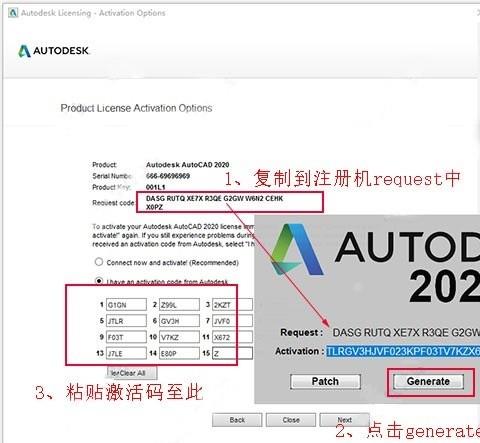The height and width of the screenshot is (443, 480).
Task: Select I have an activation code option
Action: 99,281
